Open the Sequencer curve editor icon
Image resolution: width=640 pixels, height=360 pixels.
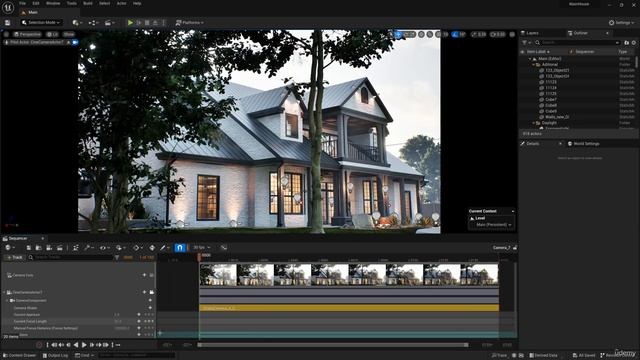point(224,248)
